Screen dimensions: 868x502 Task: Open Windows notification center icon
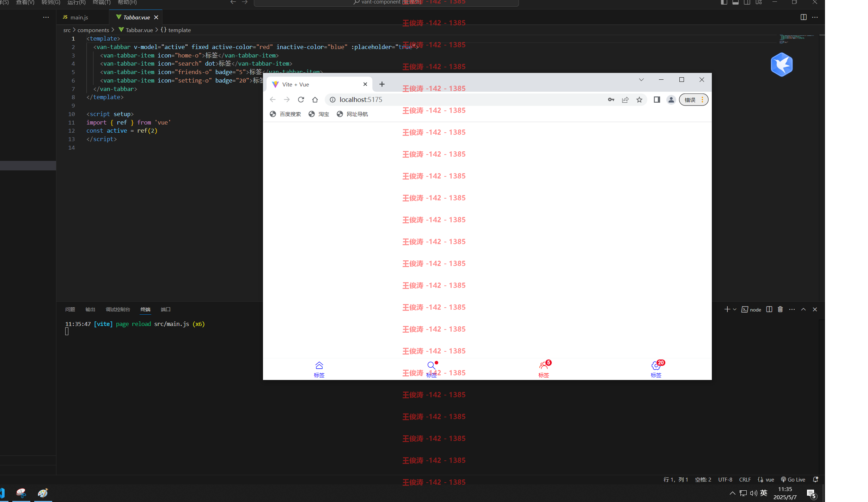coord(812,494)
